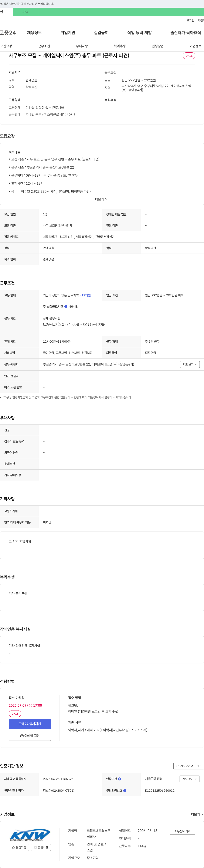The image size is (204, 868).
Task: Open the 채용정보 이력 button
Action: pyautogui.click(x=182, y=831)
